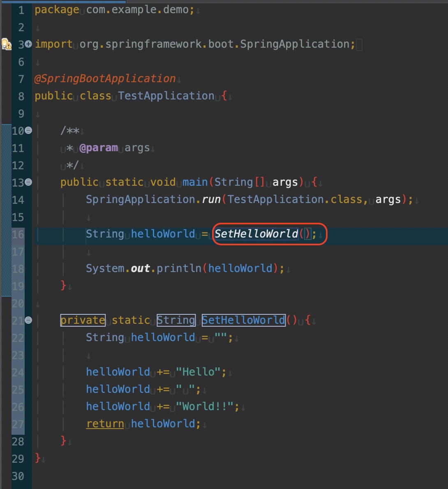The image size is (448, 489).
Task: Click 'TestApplication.class' argument on line 14
Action: pyautogui.click(x=295, y=199)
